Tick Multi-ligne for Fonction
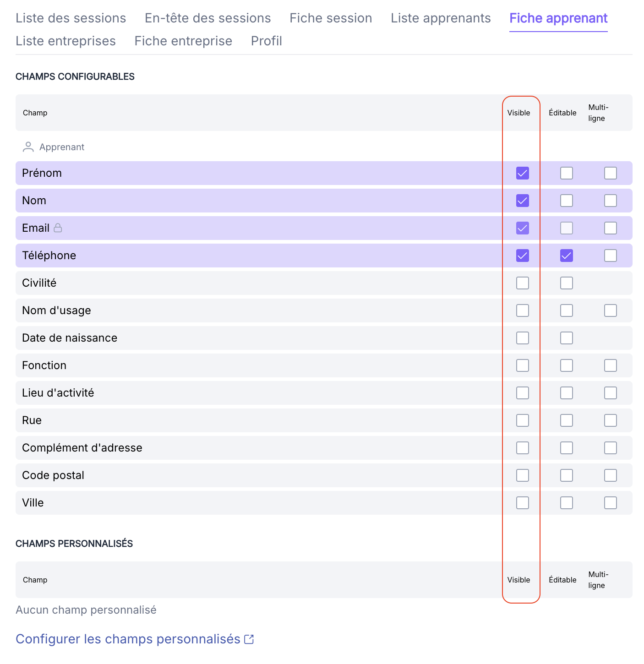 (611, 365)
